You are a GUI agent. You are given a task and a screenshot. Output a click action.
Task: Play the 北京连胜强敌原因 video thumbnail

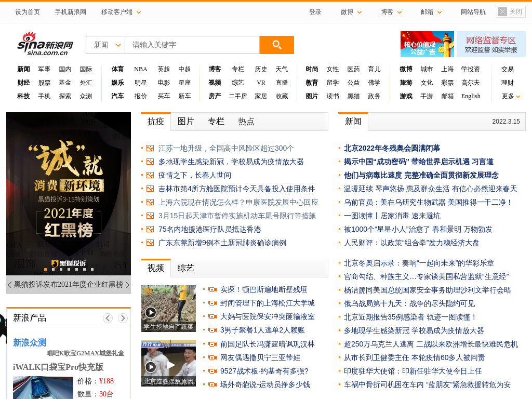click(168, 363)
